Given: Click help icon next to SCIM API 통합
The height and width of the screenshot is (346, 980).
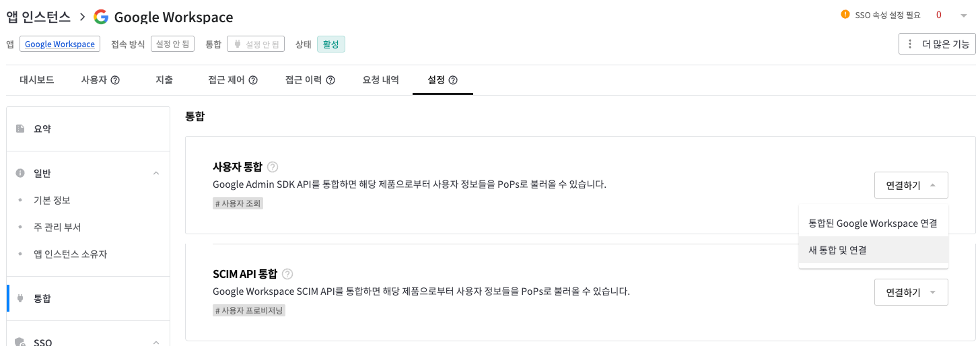Looking at the screenshot, I should click(x=287, y=274).
